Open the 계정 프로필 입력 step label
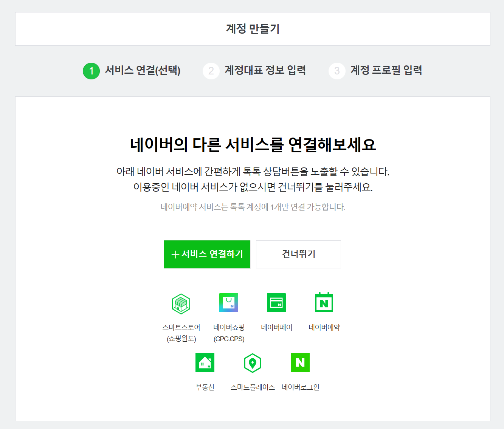Viewport: 504px width, 429px height. [386, 70]
